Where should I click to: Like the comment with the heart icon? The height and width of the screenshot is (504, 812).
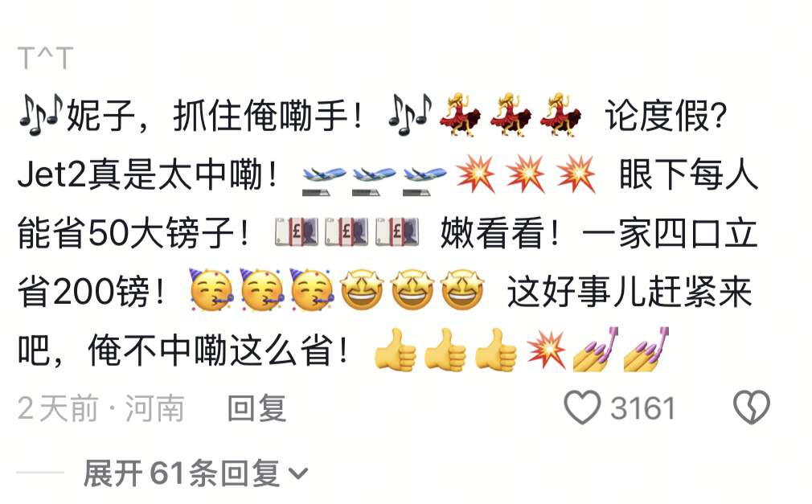[x=582, y=408]
